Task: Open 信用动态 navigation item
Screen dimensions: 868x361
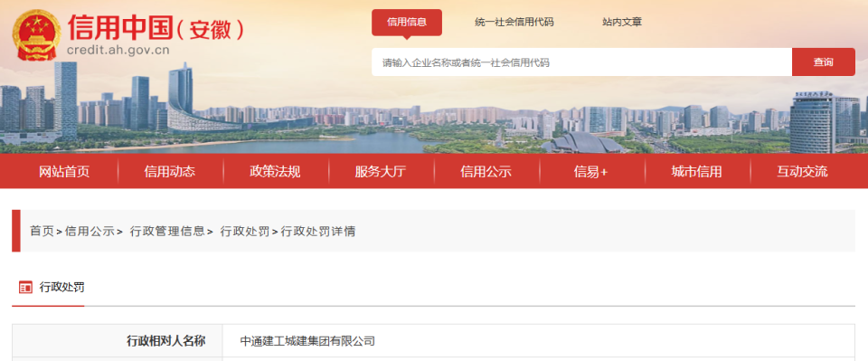Action: coord(170,172)
